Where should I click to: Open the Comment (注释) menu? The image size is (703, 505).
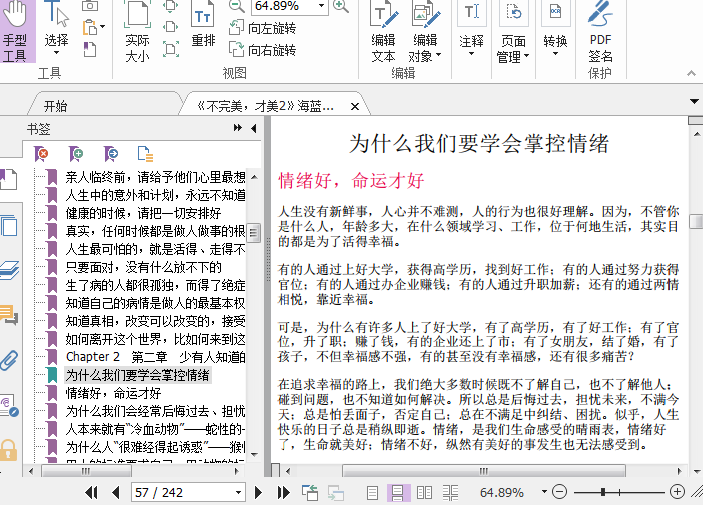tap(472, 30)
